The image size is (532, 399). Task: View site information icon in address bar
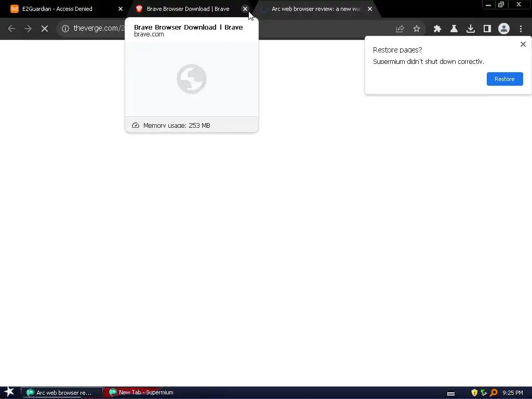click(65, 29)
